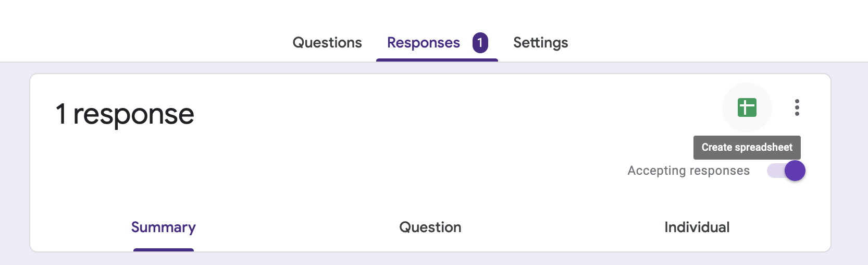Click the Create spreadsheet tooltip label

pos(747,148)
